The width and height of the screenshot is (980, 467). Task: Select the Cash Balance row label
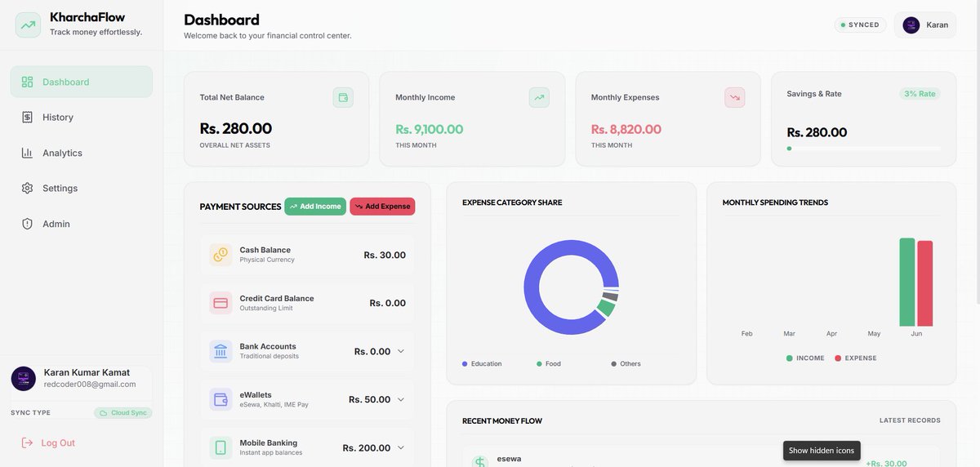click(265, 250)
